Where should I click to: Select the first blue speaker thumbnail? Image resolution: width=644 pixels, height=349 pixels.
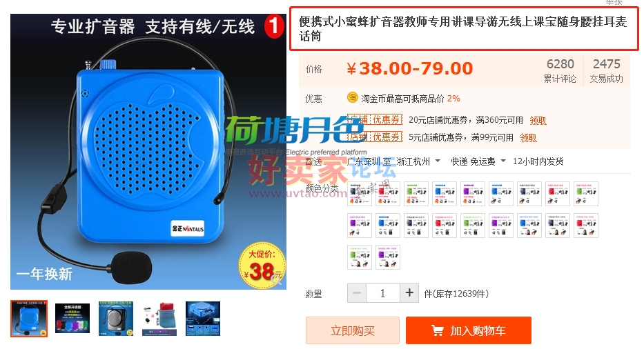(x=29, y=319)
